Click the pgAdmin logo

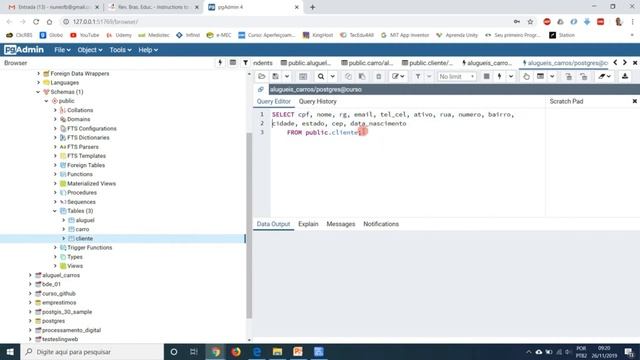coord(24,50)
